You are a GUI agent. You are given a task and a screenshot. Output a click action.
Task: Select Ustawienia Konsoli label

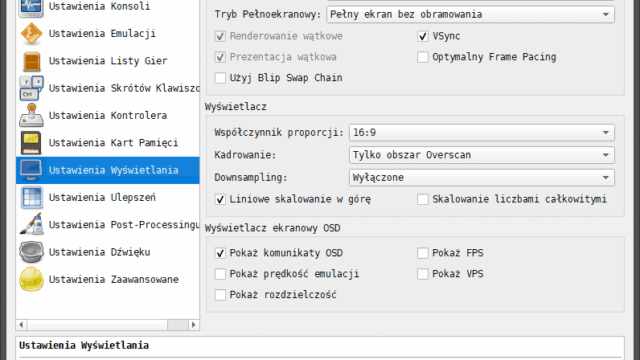(99, 7)
